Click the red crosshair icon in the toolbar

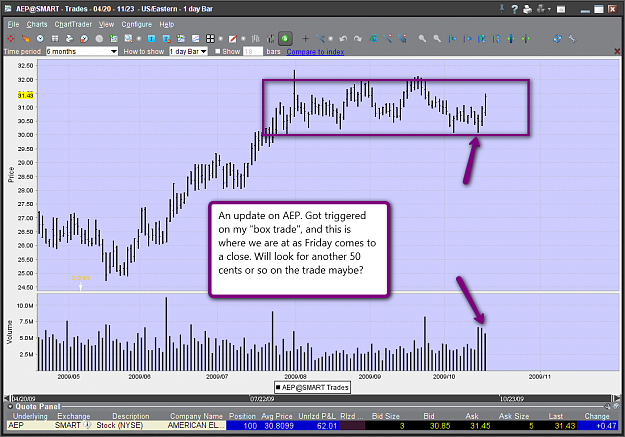pos(11,39)
